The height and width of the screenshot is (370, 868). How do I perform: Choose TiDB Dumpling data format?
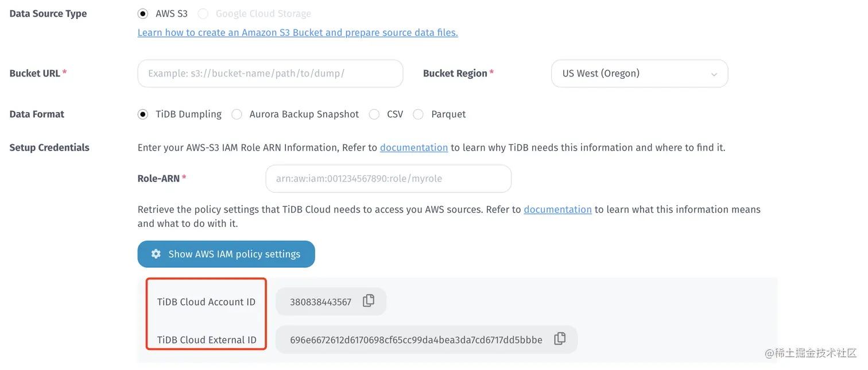coord(143,114)
